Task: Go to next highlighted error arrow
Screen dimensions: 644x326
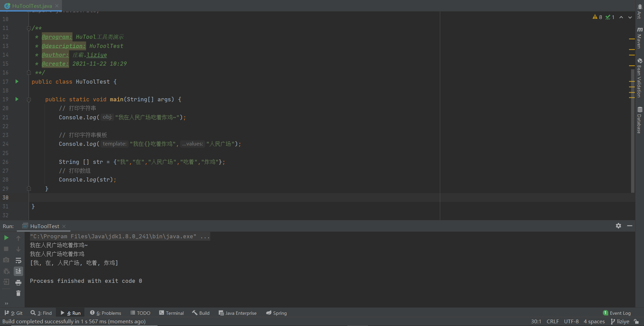Action: coord(630,17)
